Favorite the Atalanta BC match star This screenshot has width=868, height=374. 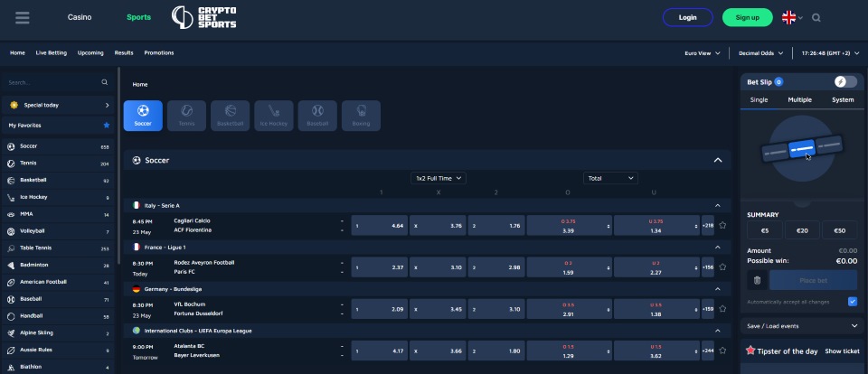[722, 351]
